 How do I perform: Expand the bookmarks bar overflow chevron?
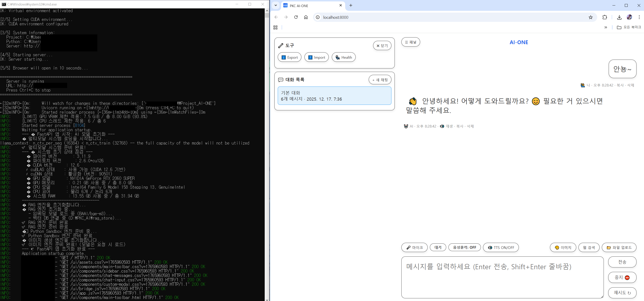tap(606, 28)
